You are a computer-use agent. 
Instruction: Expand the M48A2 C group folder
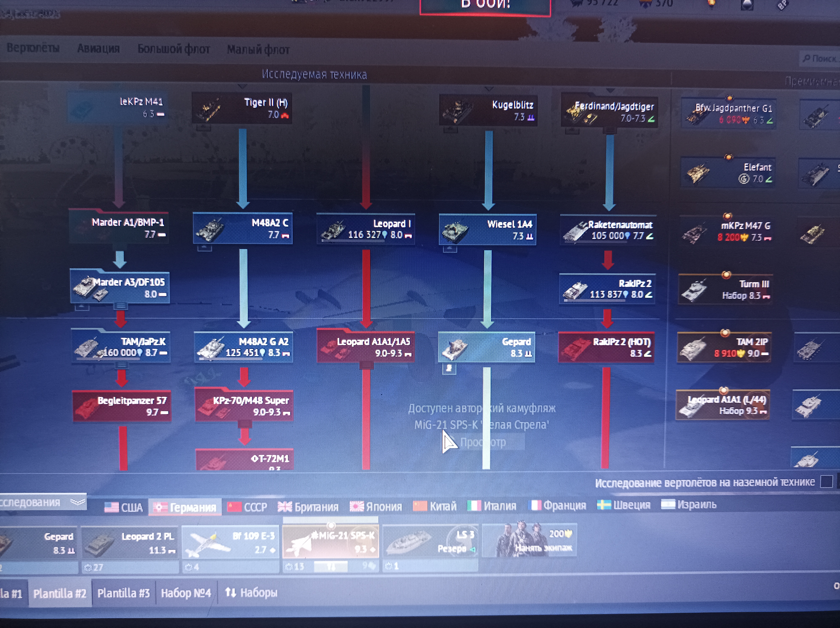coord(205,248)
